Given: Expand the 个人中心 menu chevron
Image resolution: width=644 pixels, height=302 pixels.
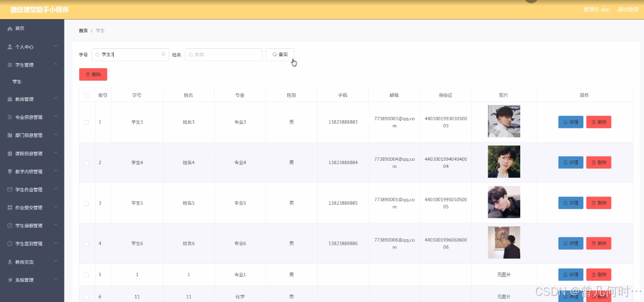Looking at the screenshot, I should 56,46.
